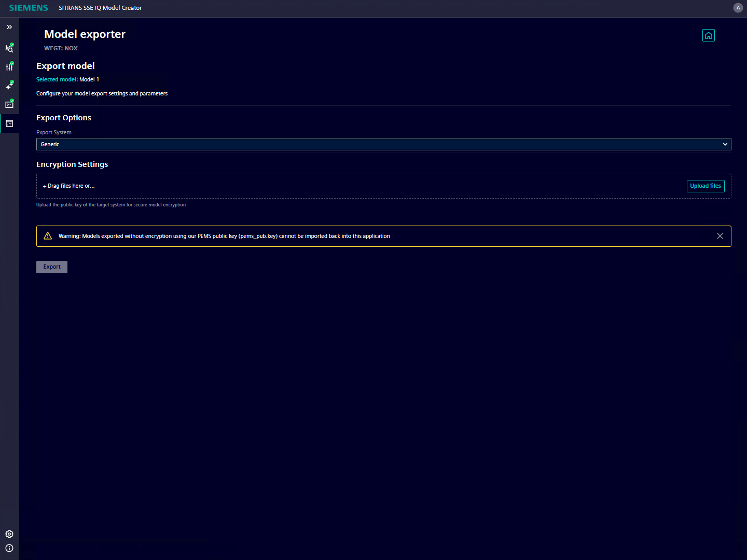
Task: Click the Model exporter heading
Action: tap(85, 34)
